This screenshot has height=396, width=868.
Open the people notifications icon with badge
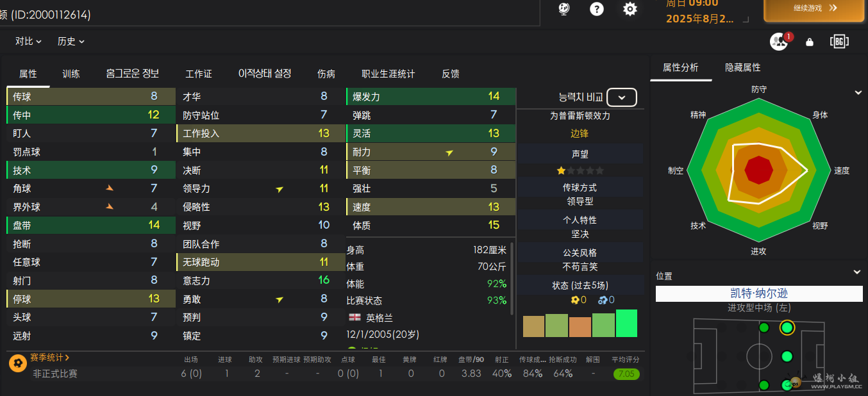[779, 42]
